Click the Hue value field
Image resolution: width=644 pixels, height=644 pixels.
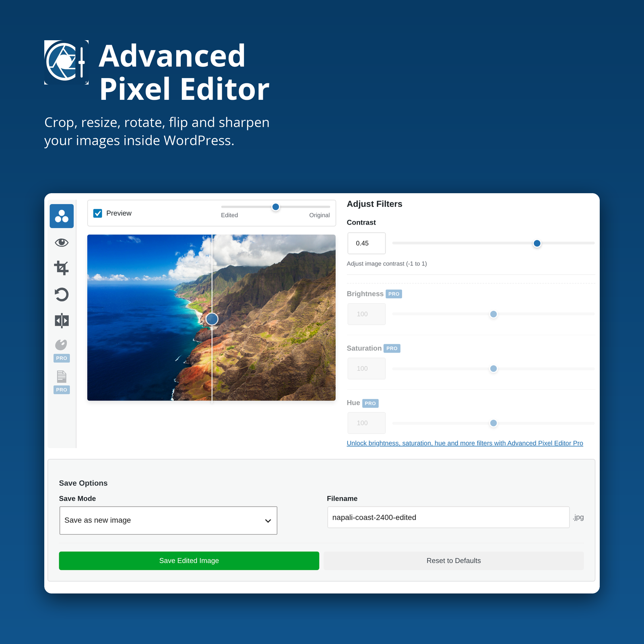pyautogui.click(x=367, y=423)
